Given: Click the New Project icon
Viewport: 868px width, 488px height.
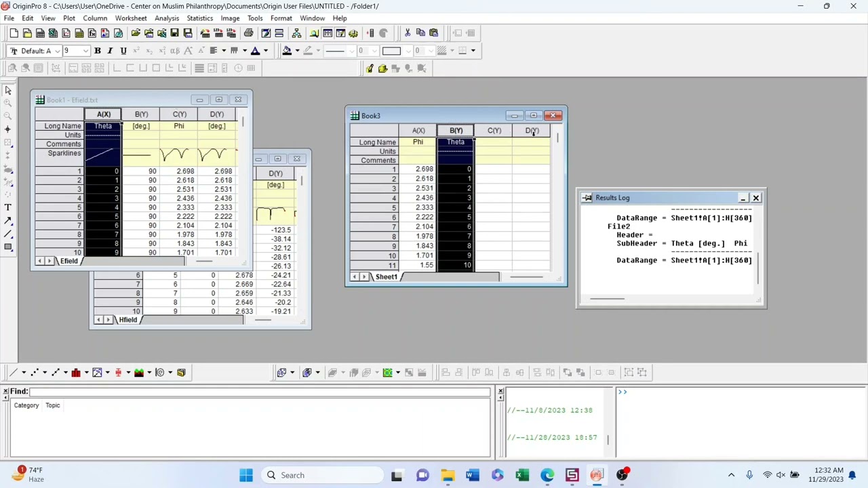Looking at the screenshot, I should pos(14,33).
